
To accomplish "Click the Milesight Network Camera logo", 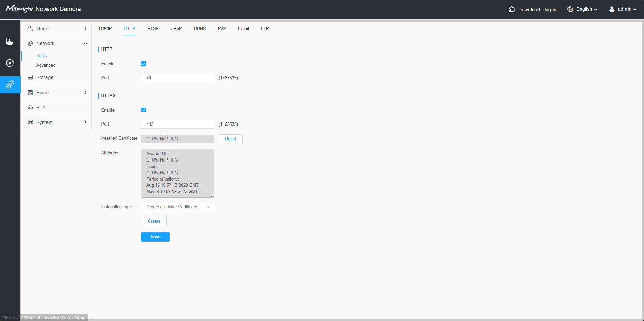I will pos(43,9).
